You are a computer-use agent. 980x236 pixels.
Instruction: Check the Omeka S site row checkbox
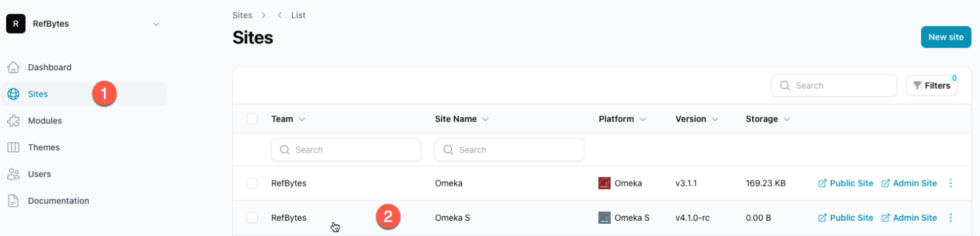pos(252,218)
